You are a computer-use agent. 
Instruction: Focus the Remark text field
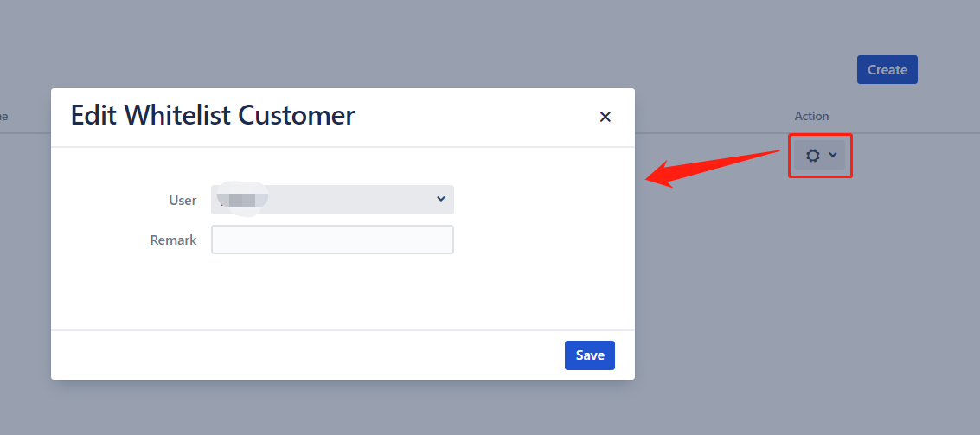332,240
